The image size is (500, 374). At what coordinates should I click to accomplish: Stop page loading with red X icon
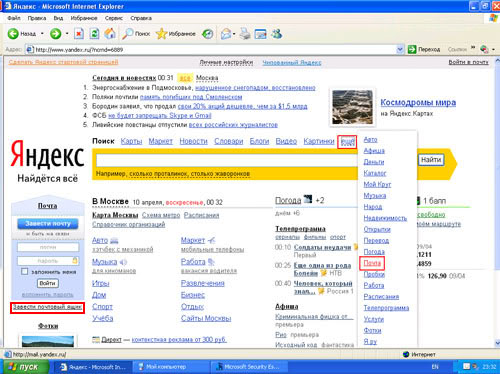79,34
